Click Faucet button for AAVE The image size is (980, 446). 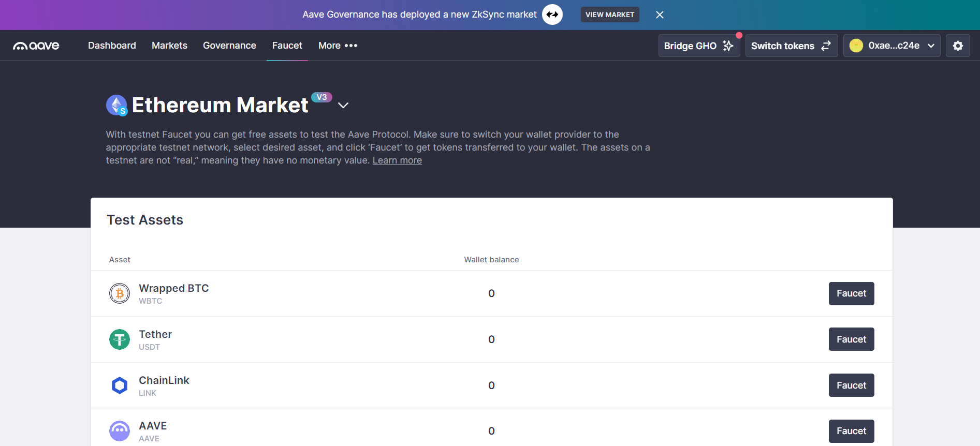click(851, 431)
